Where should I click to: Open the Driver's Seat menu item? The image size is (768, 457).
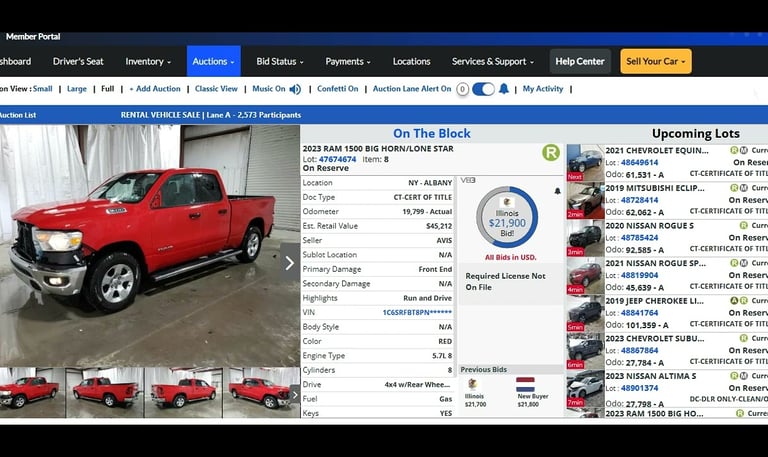[x=78, y=61]
